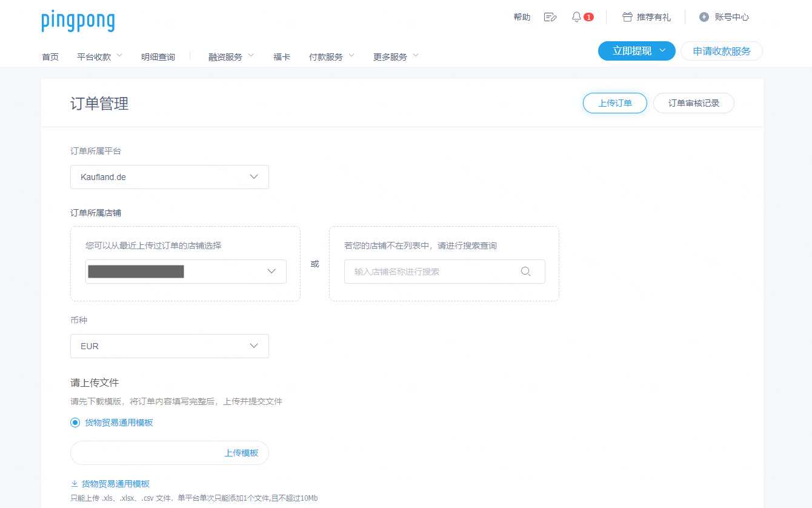Switch to the 订单审核记录 tab
The image size is (812, 508).
pos(694,103)
